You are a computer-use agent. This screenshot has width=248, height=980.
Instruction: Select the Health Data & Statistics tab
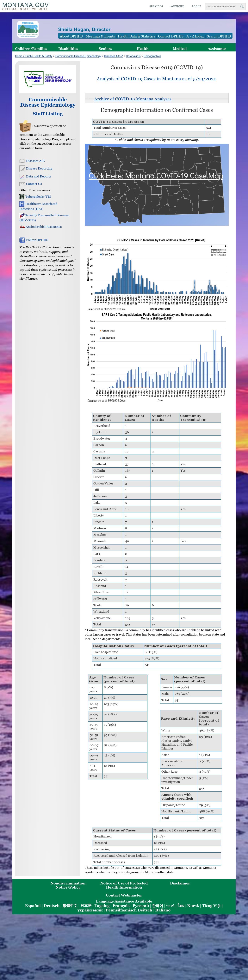coord(136,36)
